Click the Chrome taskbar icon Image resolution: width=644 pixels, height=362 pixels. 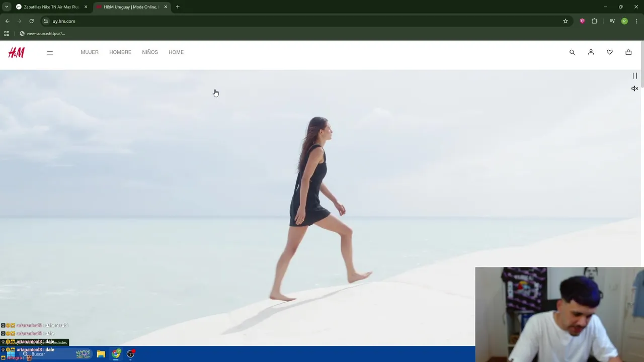tap(116, 354)
